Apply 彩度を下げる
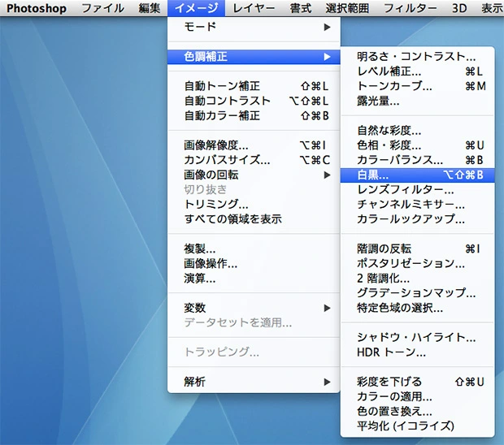The width and height of the screenshot is (504, 445). pos(417,382)
